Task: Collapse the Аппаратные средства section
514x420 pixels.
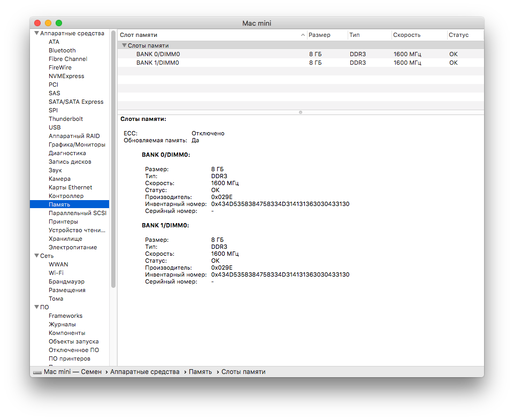Action: (x=37, y=33)
